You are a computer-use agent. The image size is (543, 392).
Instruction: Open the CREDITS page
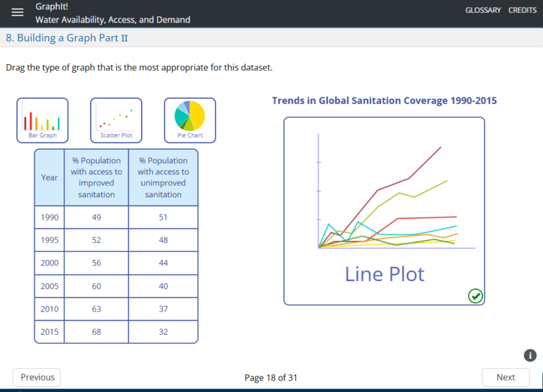[x=522, y=10]
